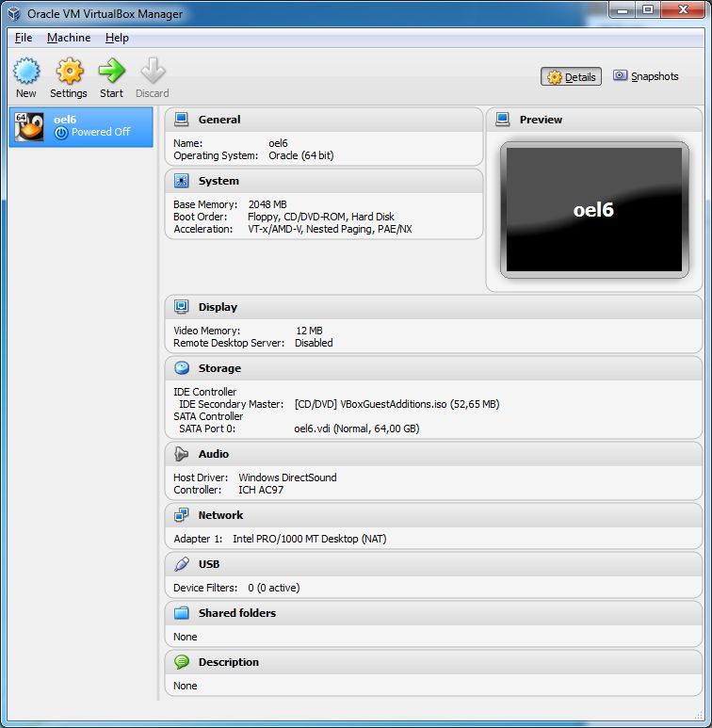The height and width of the screenshot is (728, 712).
Task: Maximize the VirtualBox Manager window
Action: (647, 9)
